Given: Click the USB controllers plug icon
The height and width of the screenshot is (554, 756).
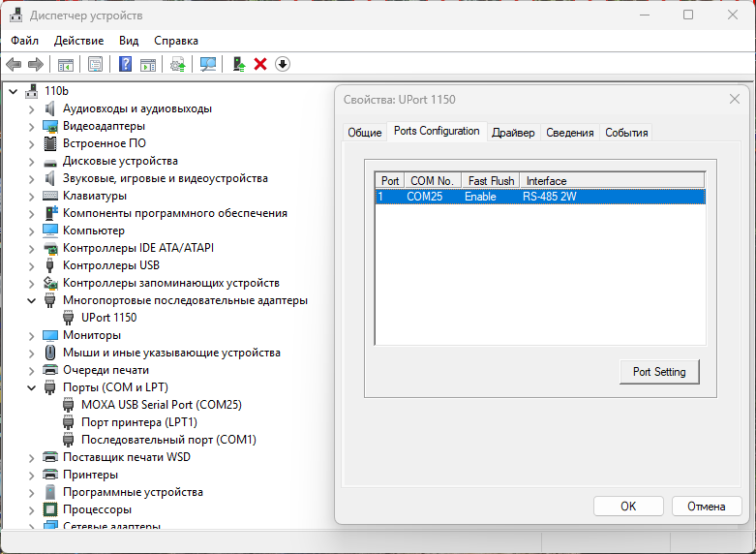Looking at the screenshot, I should click(x=50, y=265).
